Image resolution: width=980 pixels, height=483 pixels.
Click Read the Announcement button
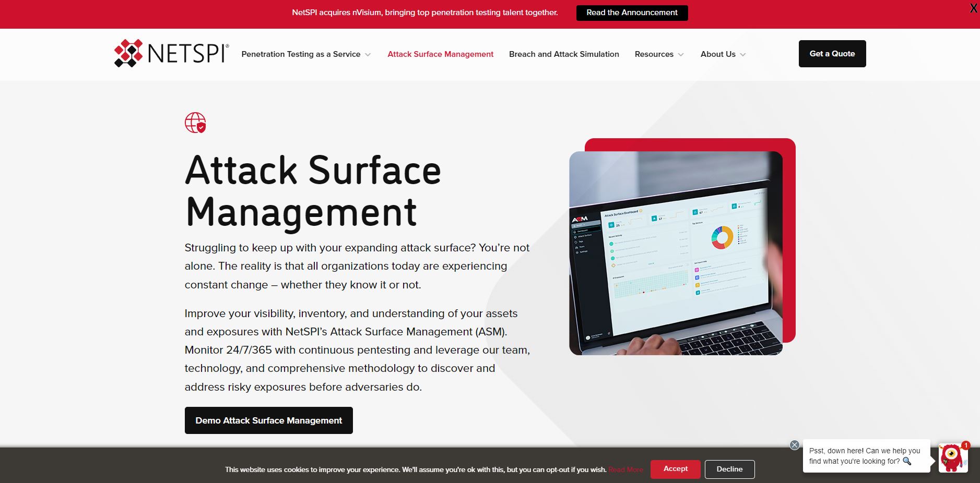click(632, 13)
